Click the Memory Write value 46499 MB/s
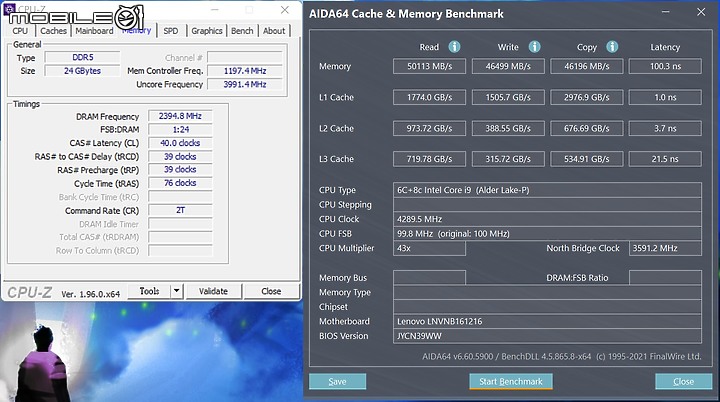Viewport: 720px width, 402px height. click(508, 66)
